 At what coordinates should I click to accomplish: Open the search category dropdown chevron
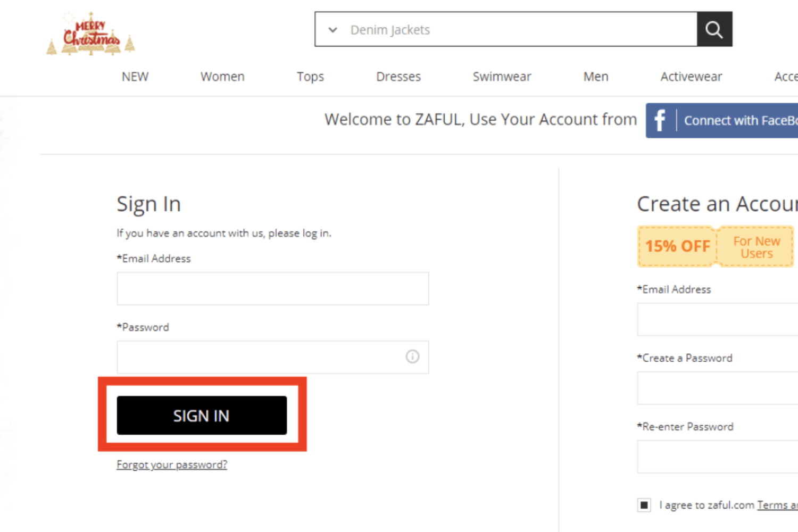coord(332,30)
